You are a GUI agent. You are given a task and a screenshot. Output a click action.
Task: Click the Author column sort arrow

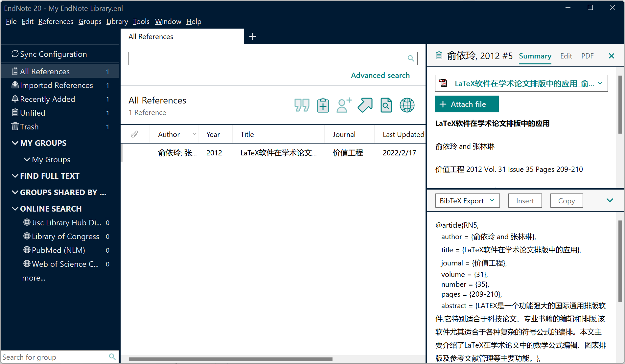(195, 134)
